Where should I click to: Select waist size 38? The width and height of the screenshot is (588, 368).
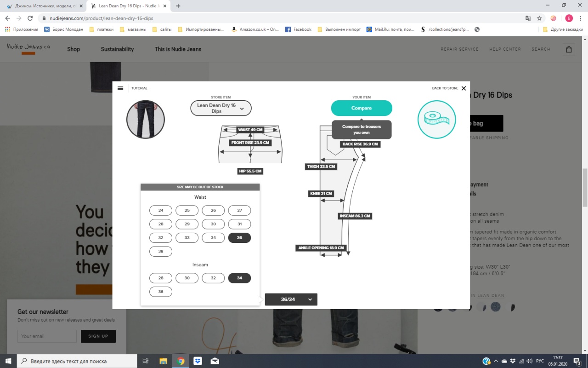click(x=161, y=252)
